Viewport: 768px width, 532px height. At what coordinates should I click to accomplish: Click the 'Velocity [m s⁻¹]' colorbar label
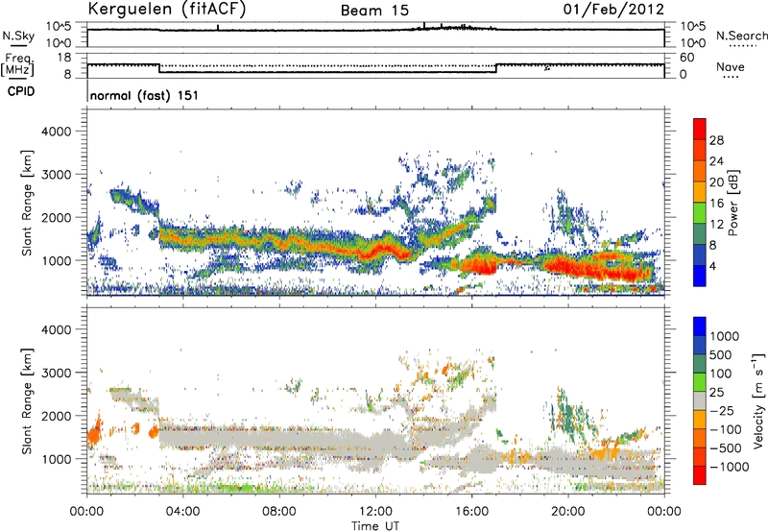pos(758,400)
